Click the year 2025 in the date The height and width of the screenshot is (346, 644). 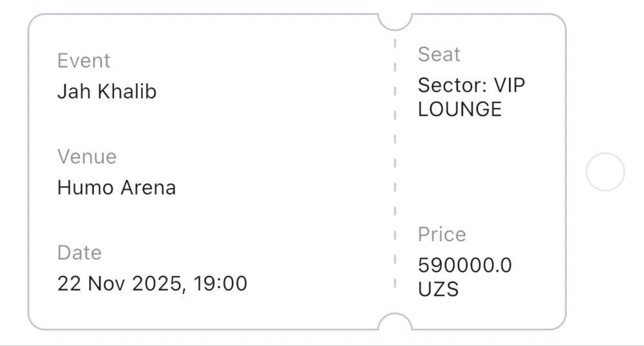[x=157, y=284]
